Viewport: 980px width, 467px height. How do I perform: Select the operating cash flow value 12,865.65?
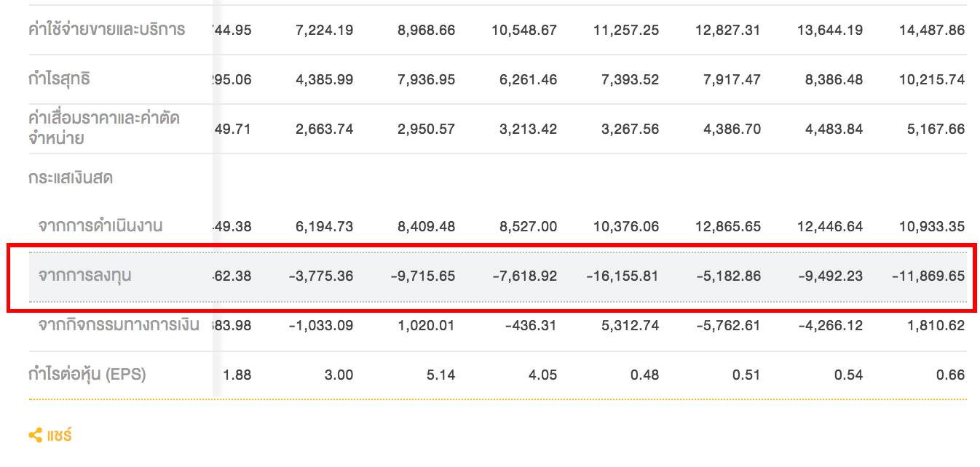(x=727, y=226)
